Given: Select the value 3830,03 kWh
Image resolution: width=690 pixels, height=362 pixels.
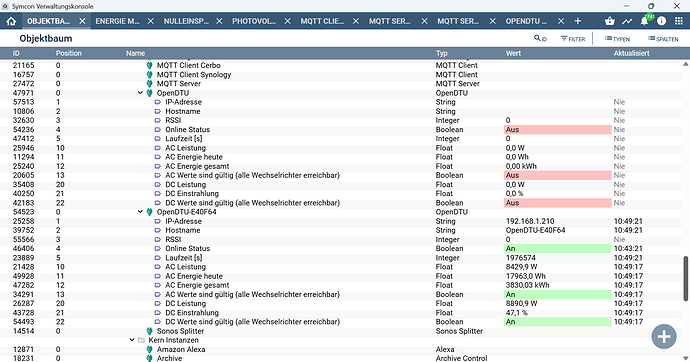Looking at the screenshot, I should (527, 285).
